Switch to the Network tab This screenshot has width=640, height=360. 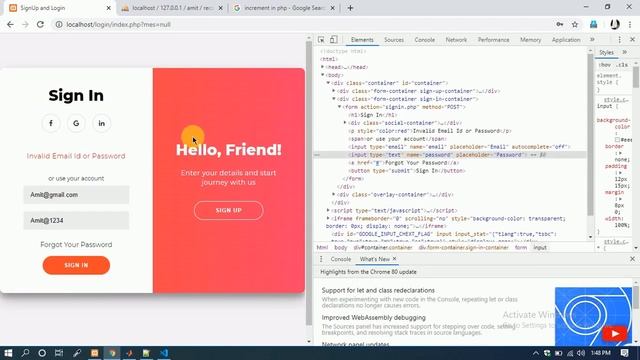pyautogui.click(x=456, y=40)
